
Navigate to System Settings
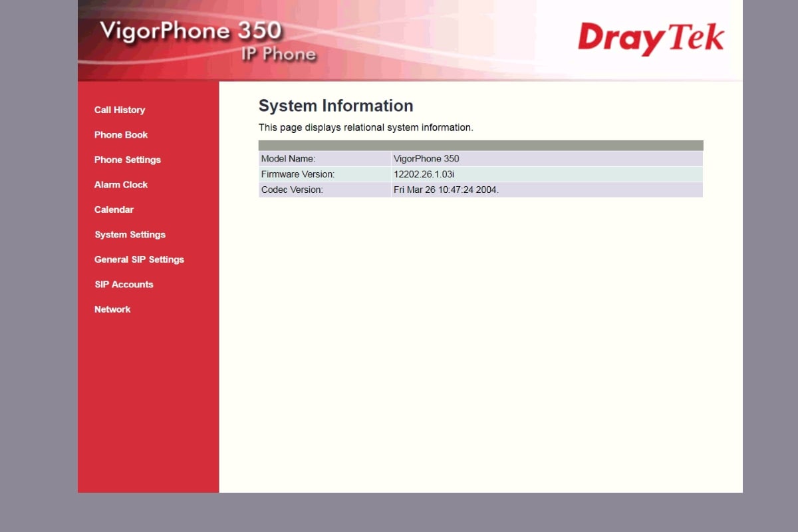coord(130,235)
